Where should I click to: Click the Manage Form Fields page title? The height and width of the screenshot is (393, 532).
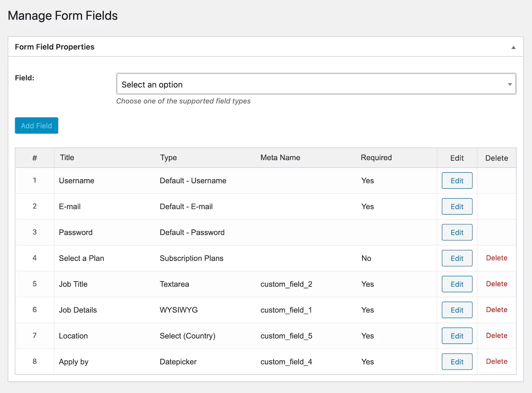point(63,16)
